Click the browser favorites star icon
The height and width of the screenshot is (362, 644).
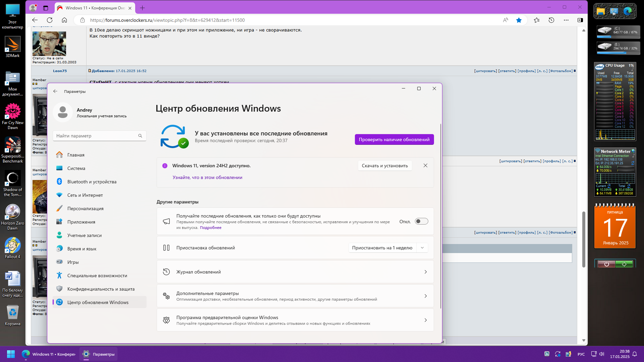tap(519, 20)
